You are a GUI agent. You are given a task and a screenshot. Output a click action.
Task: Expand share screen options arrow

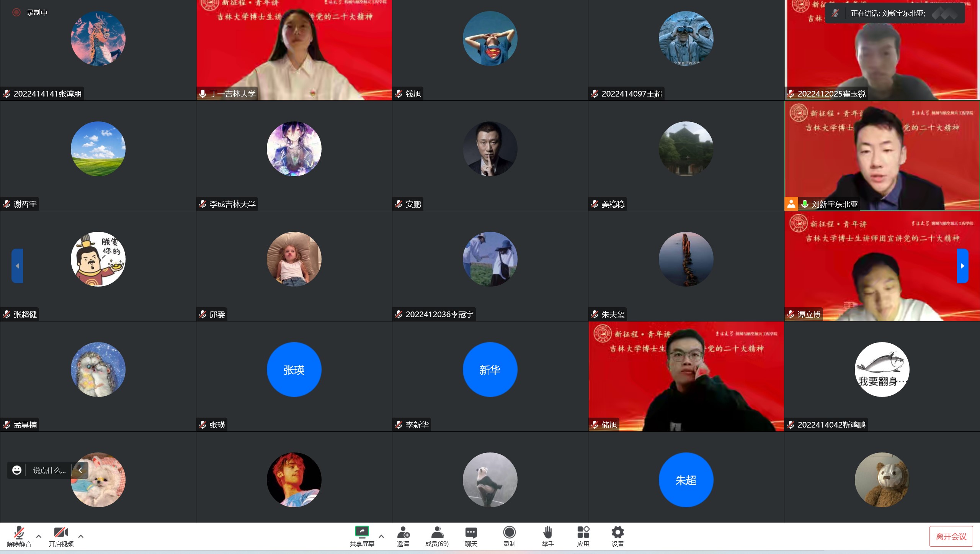point(381,536)
